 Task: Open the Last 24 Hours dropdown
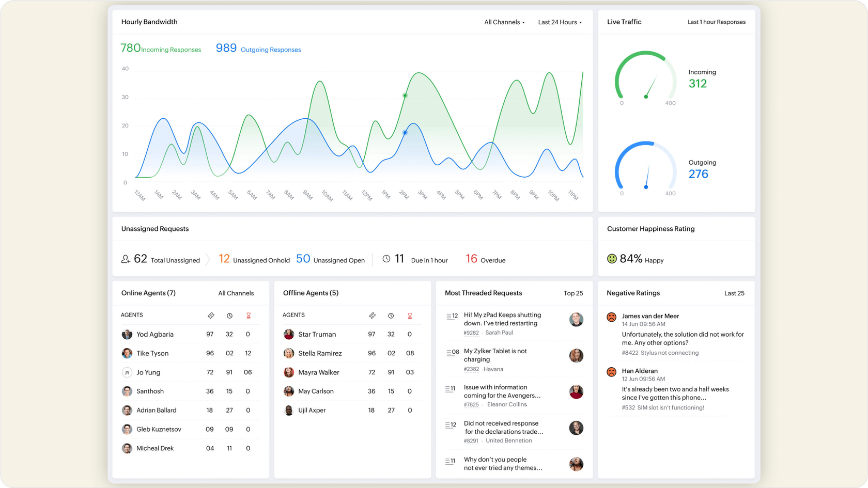pyautogui.click(x=560, y=22)
